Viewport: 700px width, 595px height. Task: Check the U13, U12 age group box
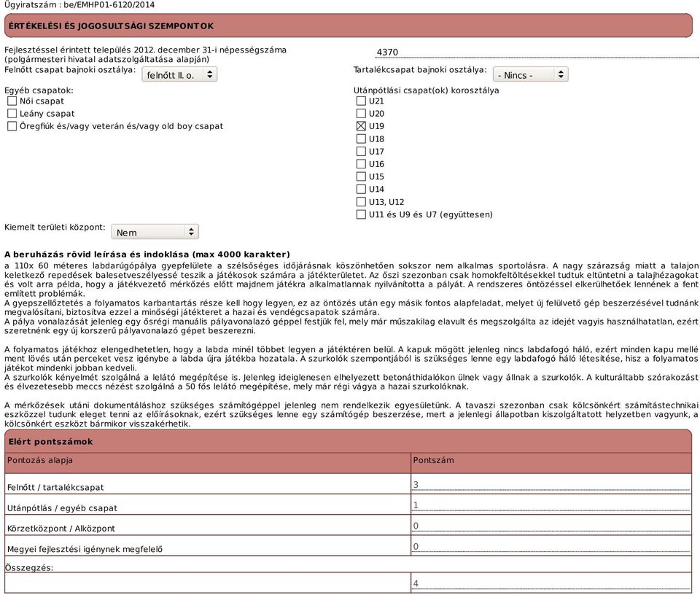tap(361, 202)
